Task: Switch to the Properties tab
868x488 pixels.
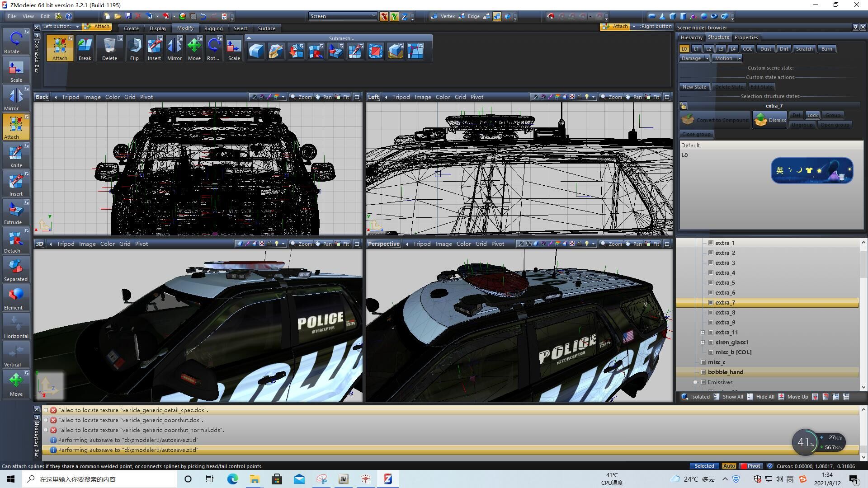Action: (x=746, y=38)
